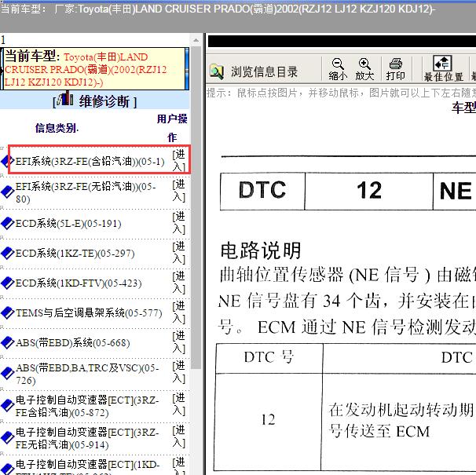476x475 pixels.
Task: Click the book icon beside TEMS与后空调悬架系统
Action: click(7, 313)
